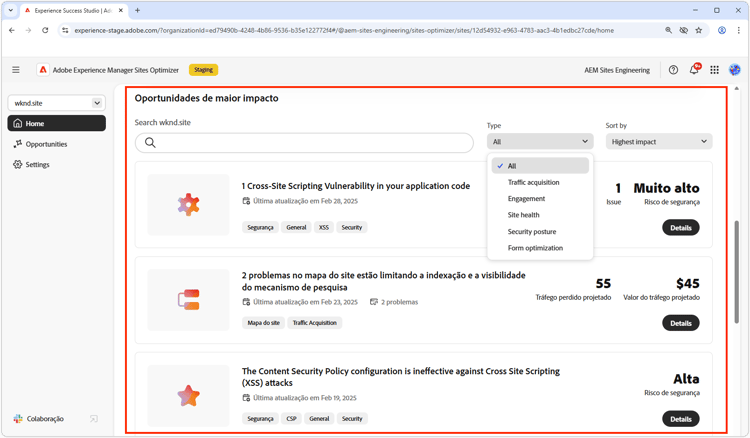Close the Experience Success Studio tab
This screenshot has width=750, height=438.
coord(121,10)
